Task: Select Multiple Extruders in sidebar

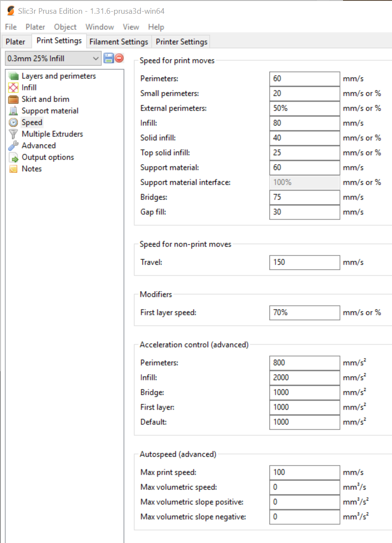Action: tap(52, 134)
